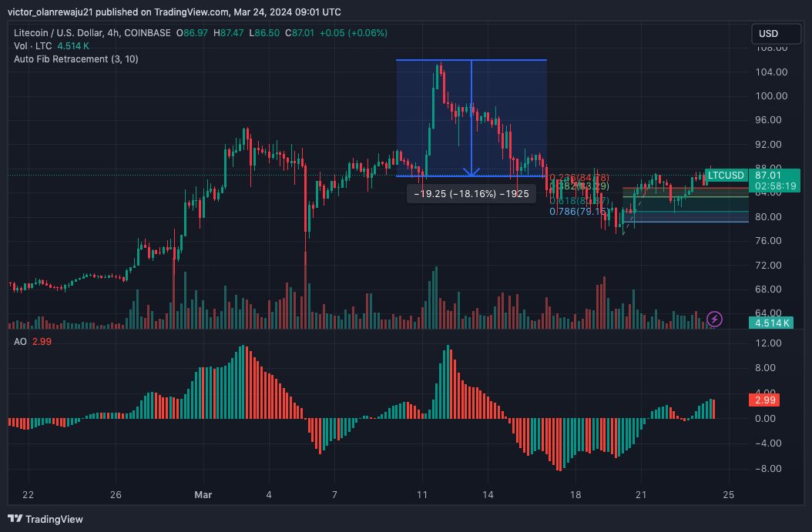Click the 02:58:19 candle countdown timer

point(775,186)
